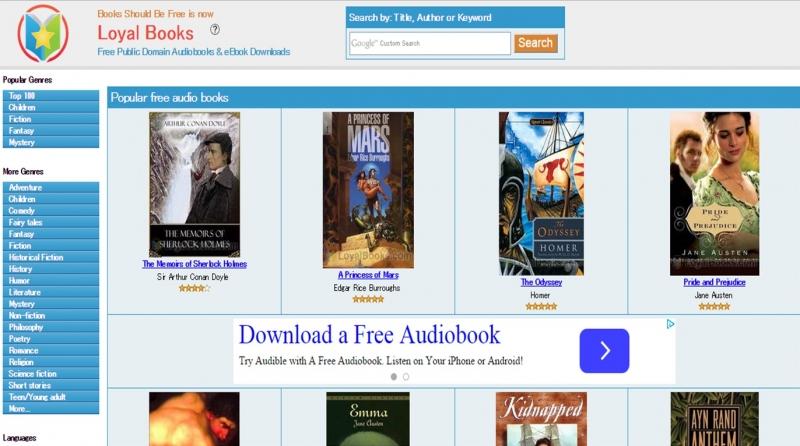
Task: Click the Google Custom Search input field
Action: (x=430, y=43)
